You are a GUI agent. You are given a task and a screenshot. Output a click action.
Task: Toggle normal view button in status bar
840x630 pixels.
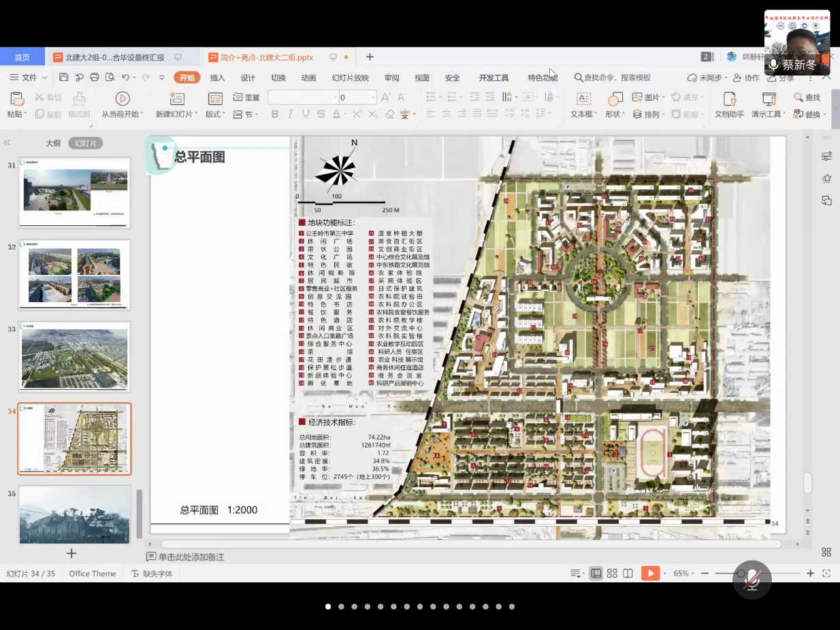tap(596, 574)
